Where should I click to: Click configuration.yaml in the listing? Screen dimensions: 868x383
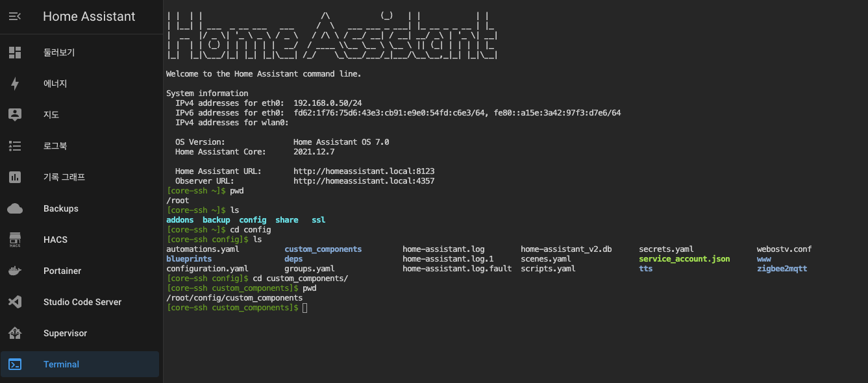207,269
